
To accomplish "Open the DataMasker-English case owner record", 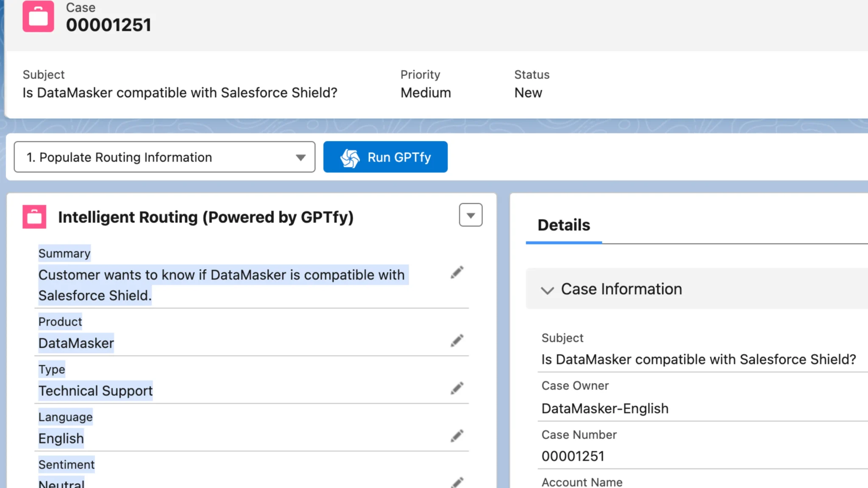I will point(605,408).
